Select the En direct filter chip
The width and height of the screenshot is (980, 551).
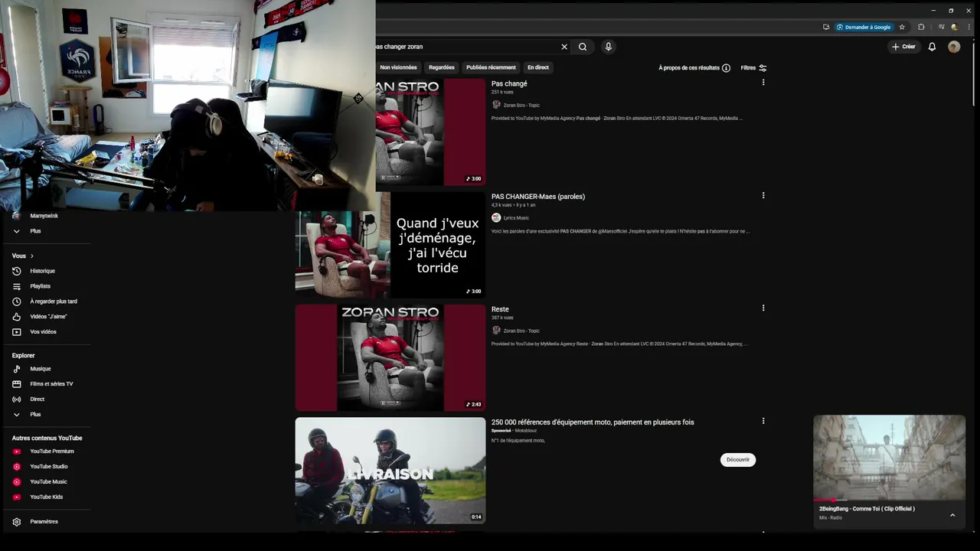(x=538, y=67)
